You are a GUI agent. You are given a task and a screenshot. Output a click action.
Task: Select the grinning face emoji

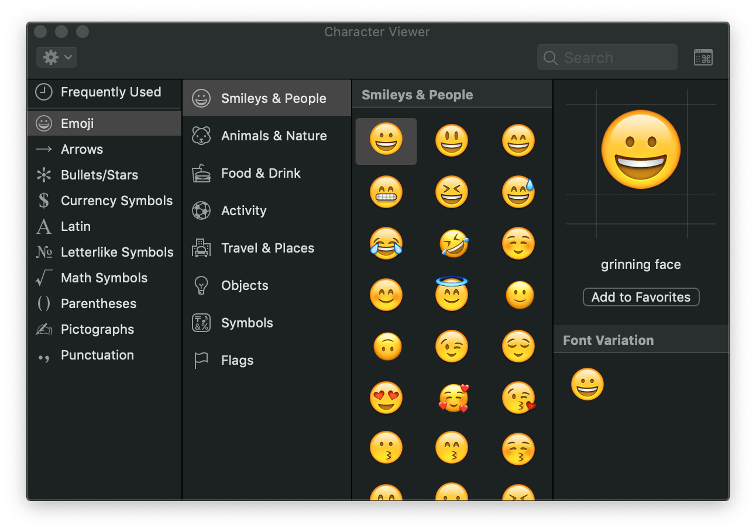pyautogui.click(x=386, y=141)
